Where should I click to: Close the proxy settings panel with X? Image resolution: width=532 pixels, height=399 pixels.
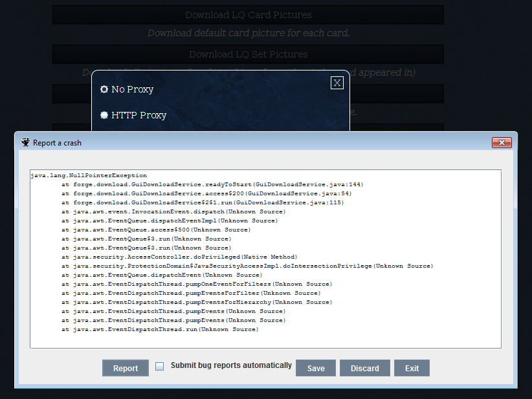point(337,82)
